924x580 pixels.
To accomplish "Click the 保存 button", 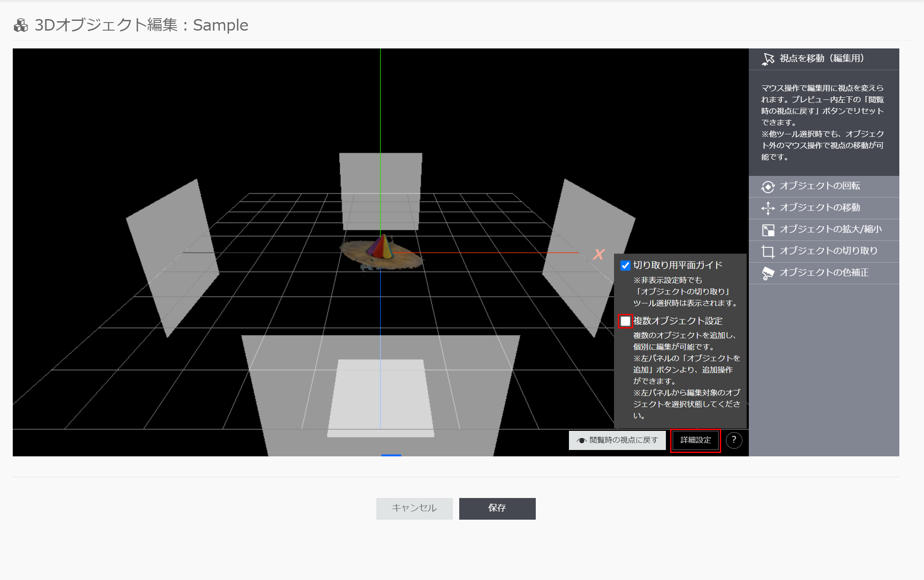I will [x=497, y=508].
